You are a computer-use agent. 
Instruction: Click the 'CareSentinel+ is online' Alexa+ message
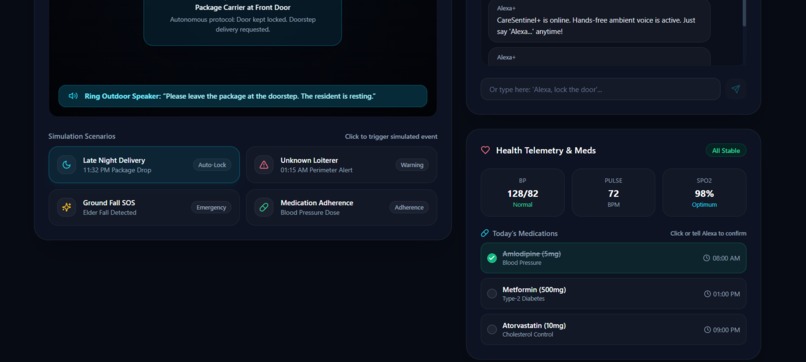[599, 21]
